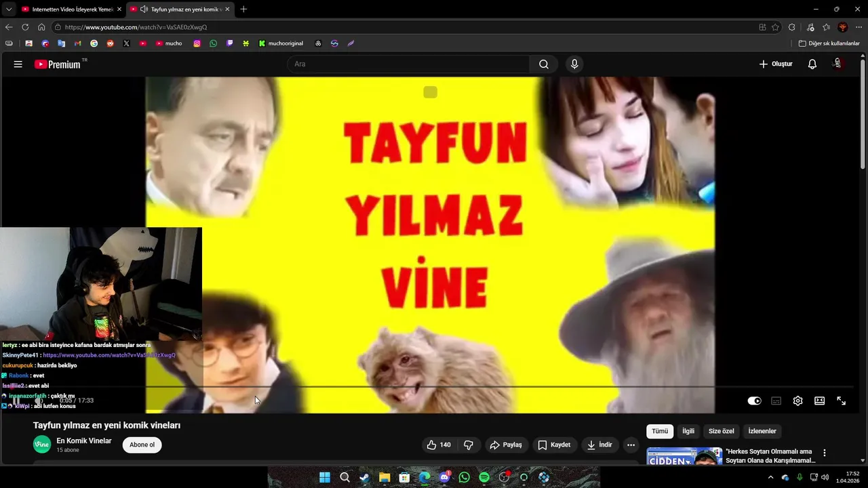Open the Instagram bookmark
Viewport: 868px width, 488px height.
point(197,43)
